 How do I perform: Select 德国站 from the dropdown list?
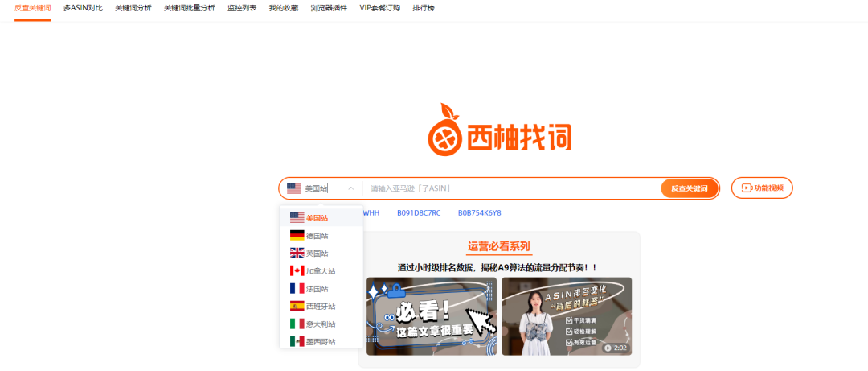[321, 236]
